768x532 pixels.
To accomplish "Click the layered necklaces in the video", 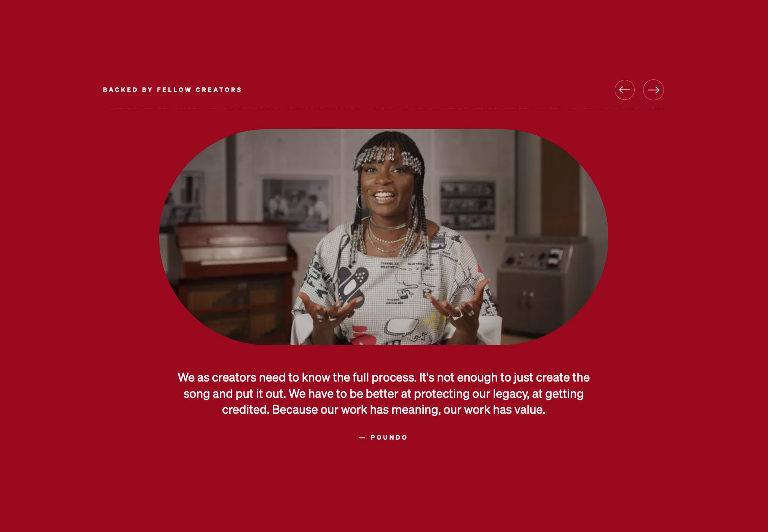I will point(387,236).
